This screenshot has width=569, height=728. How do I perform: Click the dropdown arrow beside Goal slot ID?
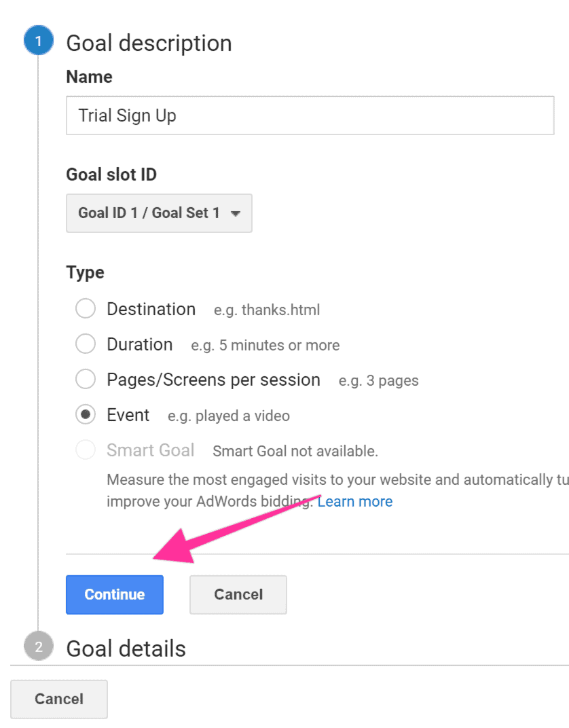236,213
